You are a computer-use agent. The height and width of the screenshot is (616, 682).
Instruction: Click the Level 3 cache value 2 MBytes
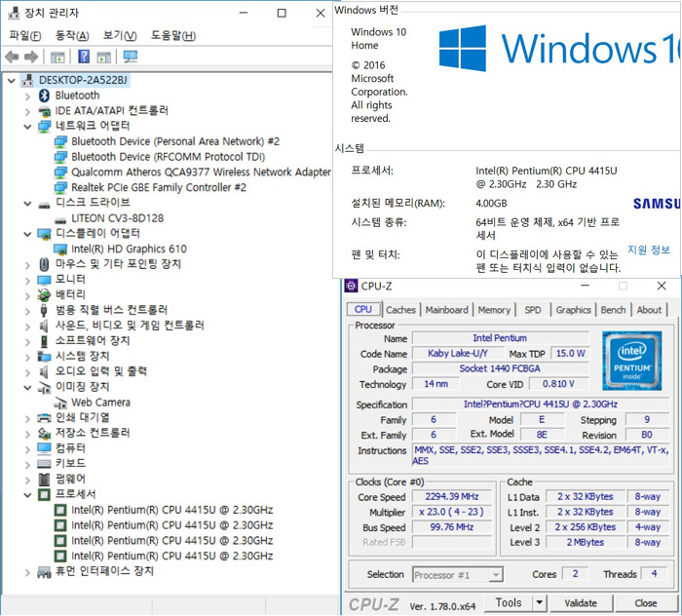tap(585, 542)
